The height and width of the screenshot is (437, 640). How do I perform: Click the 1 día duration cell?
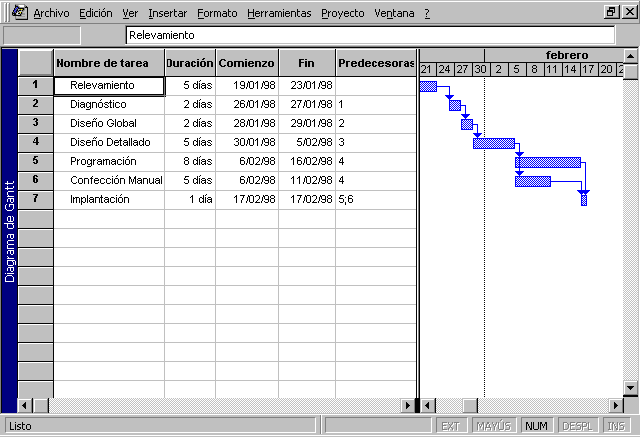[190, 200]
